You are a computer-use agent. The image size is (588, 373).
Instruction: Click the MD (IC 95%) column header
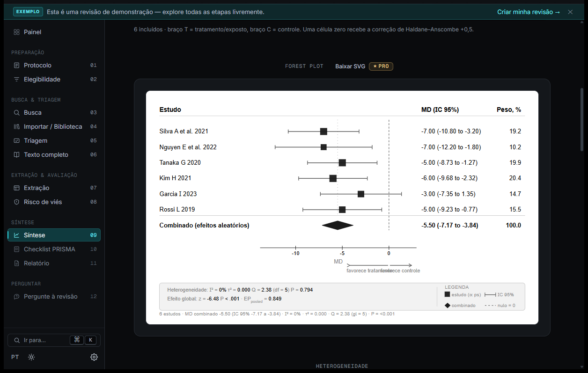point(440,110)
